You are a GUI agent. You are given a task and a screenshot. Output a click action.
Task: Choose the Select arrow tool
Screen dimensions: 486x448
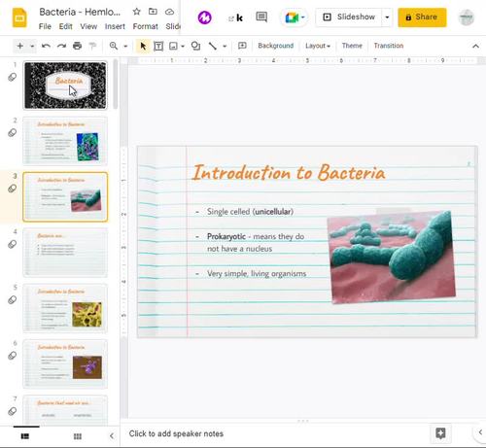pos(143,46)
